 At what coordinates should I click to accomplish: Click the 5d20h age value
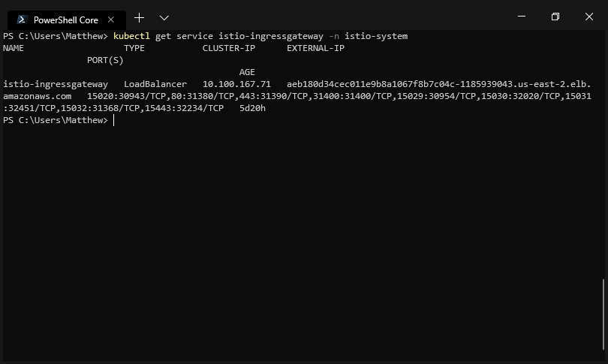[x=252, y=108]
